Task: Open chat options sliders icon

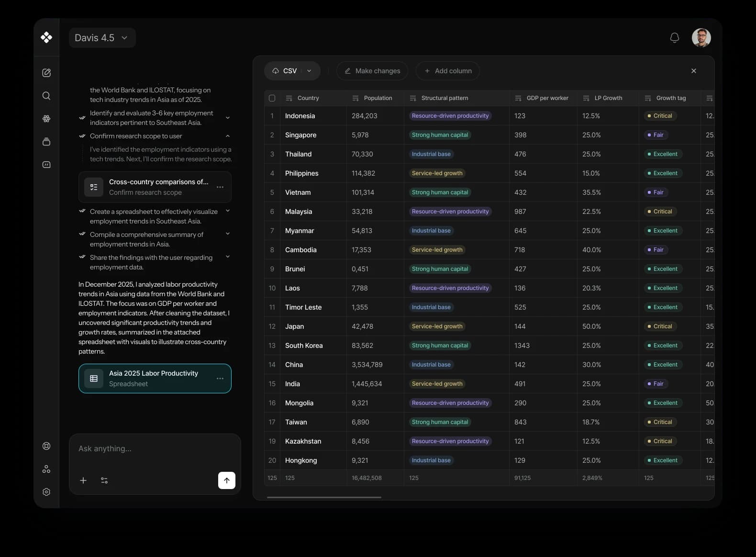Action: (104, 480)
